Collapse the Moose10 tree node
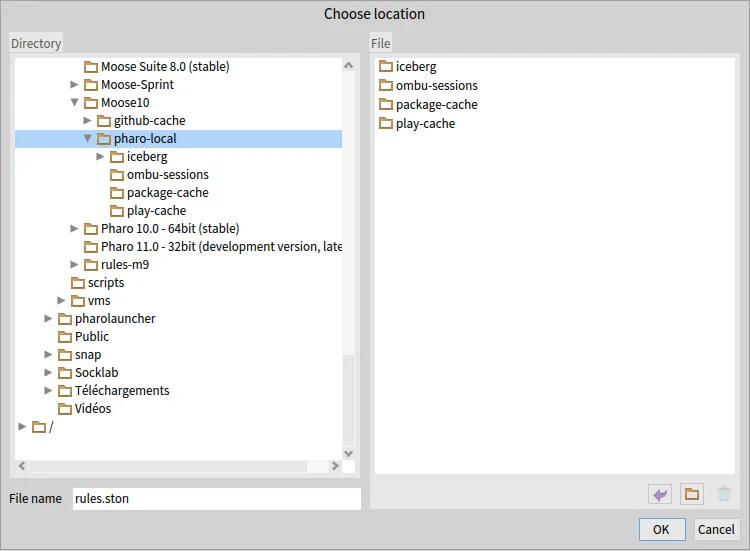This screenshot has height=551, width=750. pyautogui.click(x=75, y=103)
